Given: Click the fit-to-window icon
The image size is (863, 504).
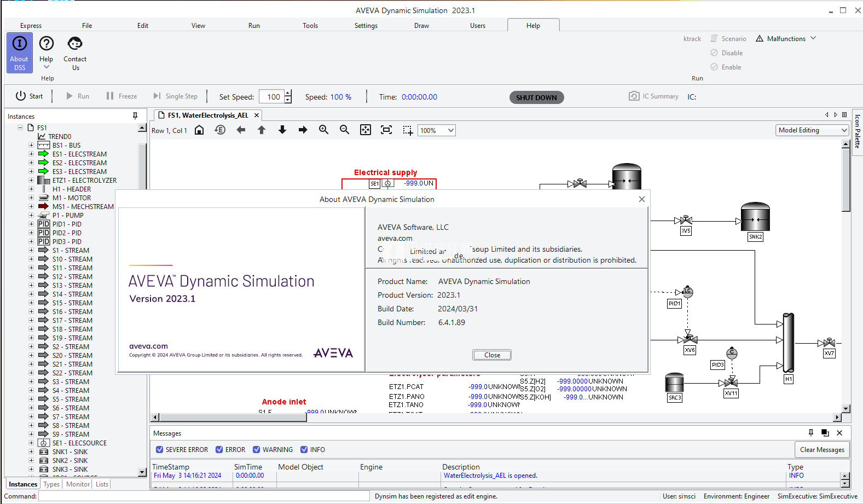Looking at the screenshot, I should click(x=366, y=130).
